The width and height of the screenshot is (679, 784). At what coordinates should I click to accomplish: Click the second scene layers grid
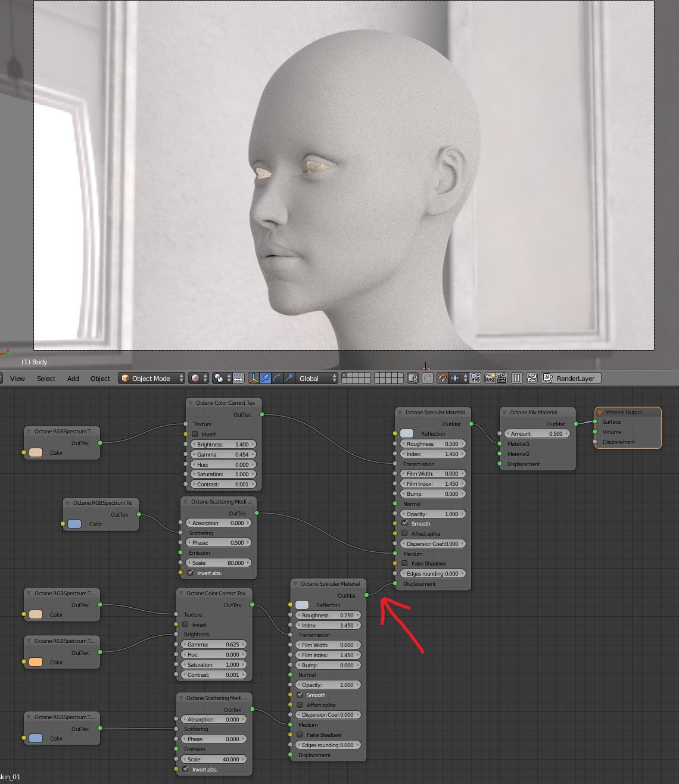(389, 378)
